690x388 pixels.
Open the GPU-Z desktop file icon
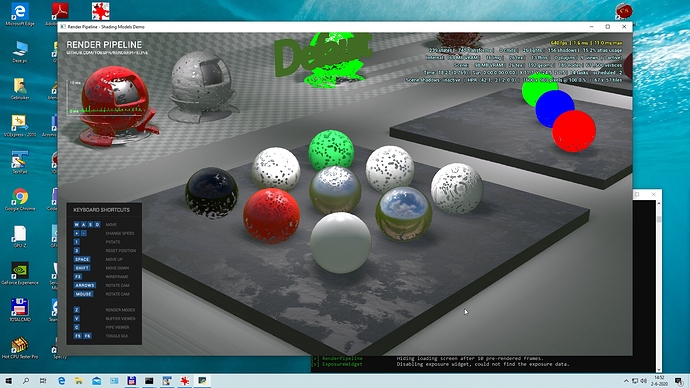[x=20, y=236]
